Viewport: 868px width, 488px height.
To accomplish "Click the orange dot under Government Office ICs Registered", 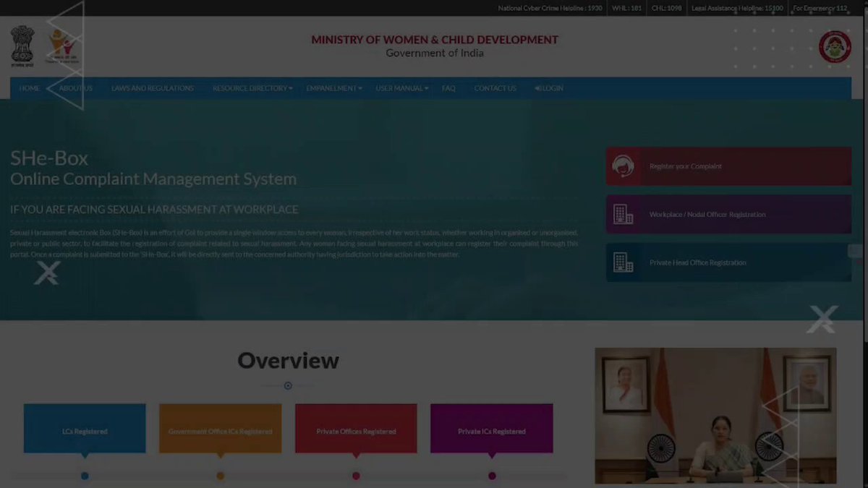I will click(220, 476).
